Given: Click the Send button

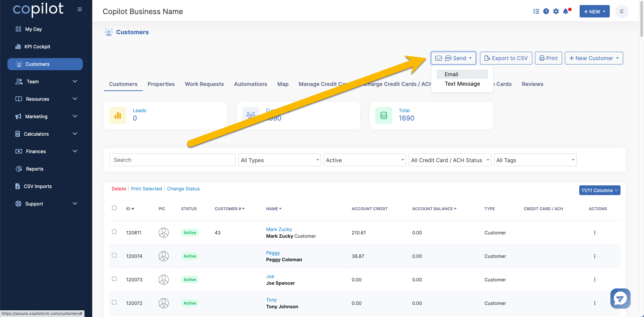Looking at the screenshot, I should pyautogui.click(x=453, y=58).
